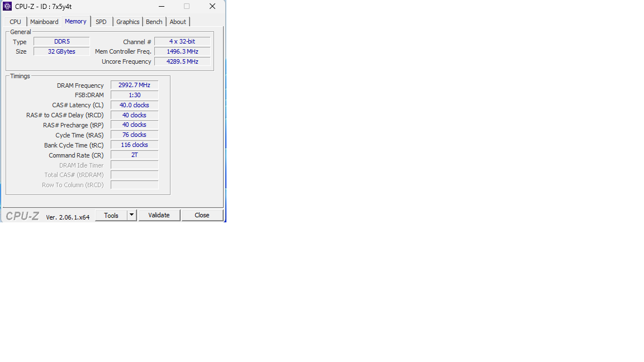Select the 1496.3 MHz controller frequency
The height and width of the screenshot is (362, 644).
[x=182, y=51]
